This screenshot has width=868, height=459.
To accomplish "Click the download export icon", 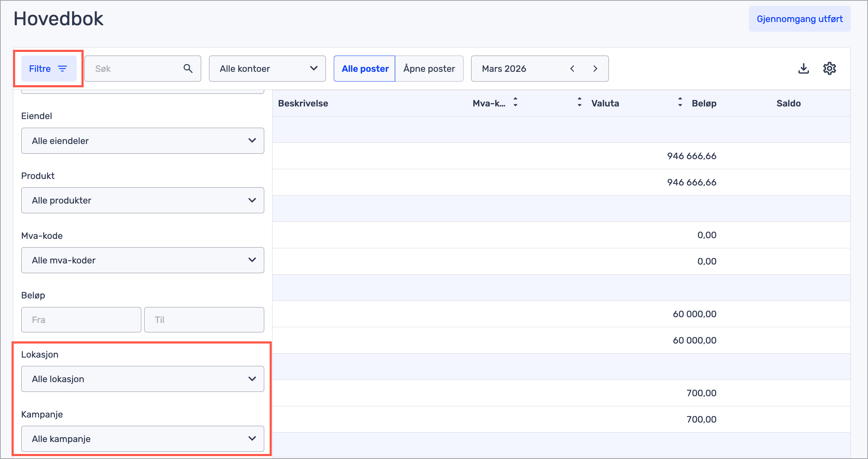I will click(x=803, y=69).
